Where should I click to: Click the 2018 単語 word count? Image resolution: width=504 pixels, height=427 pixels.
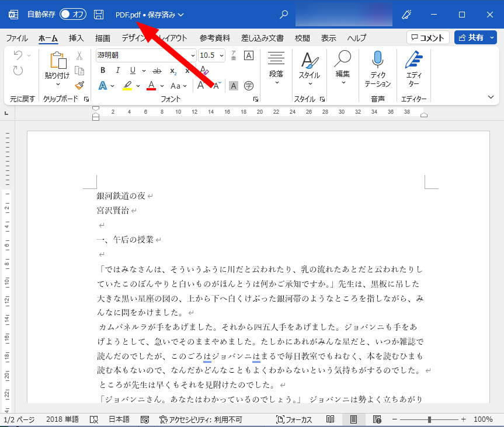[x=62, y=419]
